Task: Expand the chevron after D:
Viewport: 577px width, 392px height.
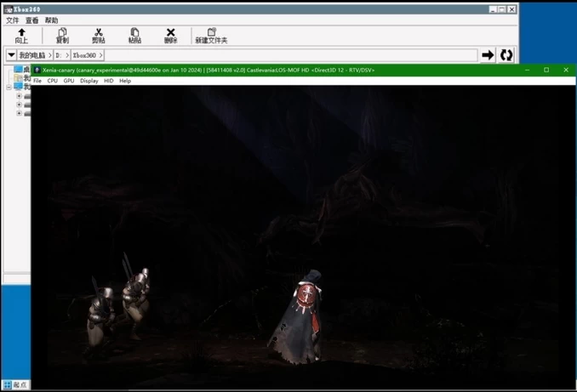Action: (67, 55)
